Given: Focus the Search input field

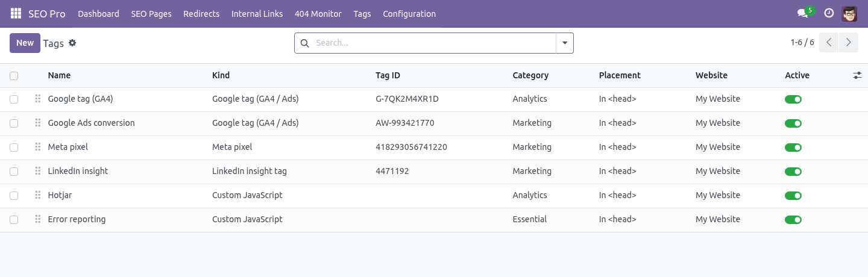Looking at the screenshot, I should tap(434, 43).
